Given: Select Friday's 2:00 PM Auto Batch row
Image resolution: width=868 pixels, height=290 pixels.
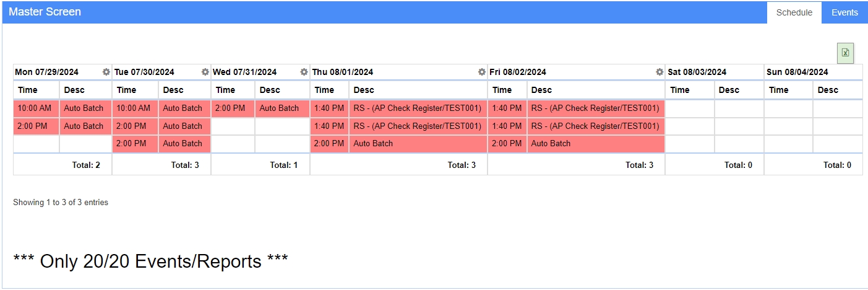Looking at the screenshot, I should click(577, 144).
